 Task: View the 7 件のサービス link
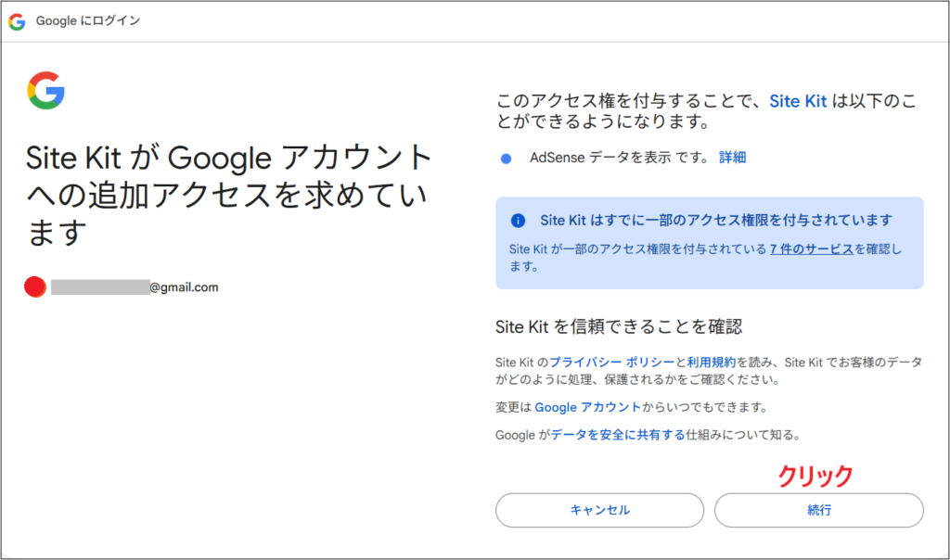(x=811, y=248)
